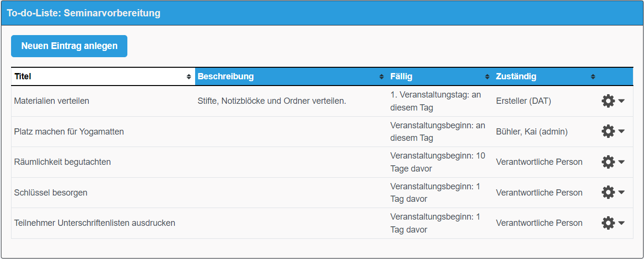Screen dimensions: 644x259
Task: Click the Beschreibung column header
Action: click(226, 76)
